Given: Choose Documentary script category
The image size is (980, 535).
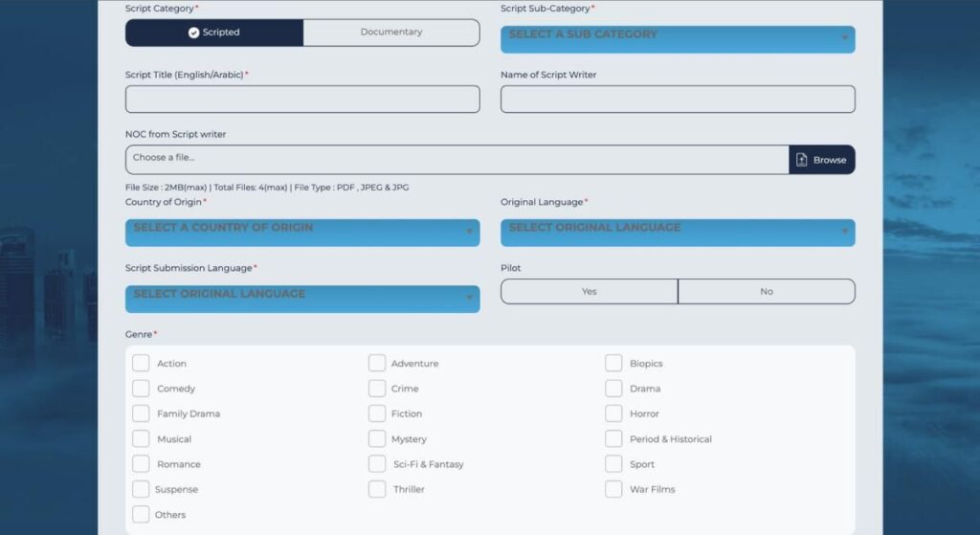Looking at the screenshot, I should [x=390, y=33].
